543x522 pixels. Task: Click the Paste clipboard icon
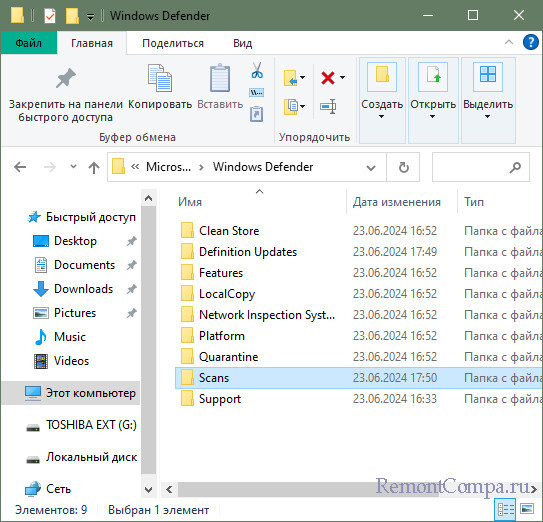click(x=220, y=78)
